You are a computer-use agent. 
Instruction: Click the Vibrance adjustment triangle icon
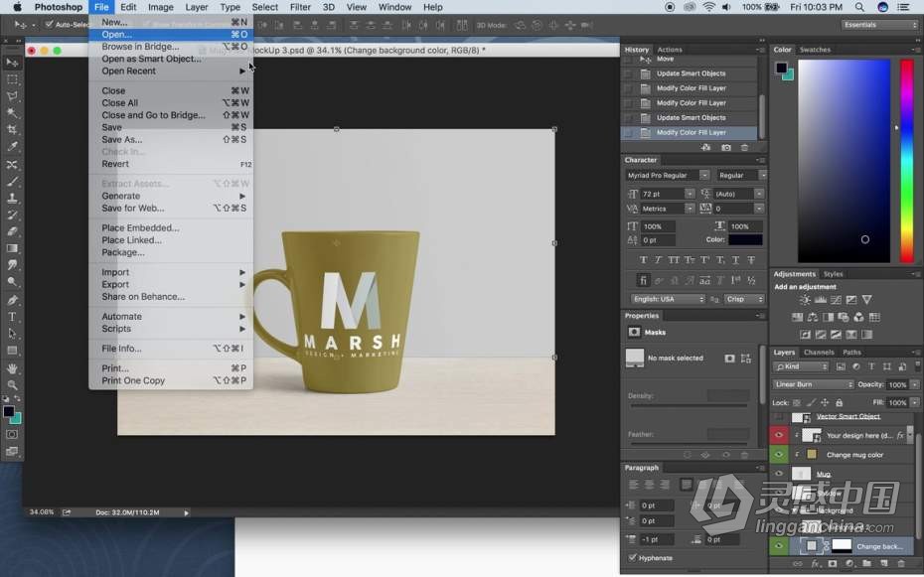[x=866, y=300]
